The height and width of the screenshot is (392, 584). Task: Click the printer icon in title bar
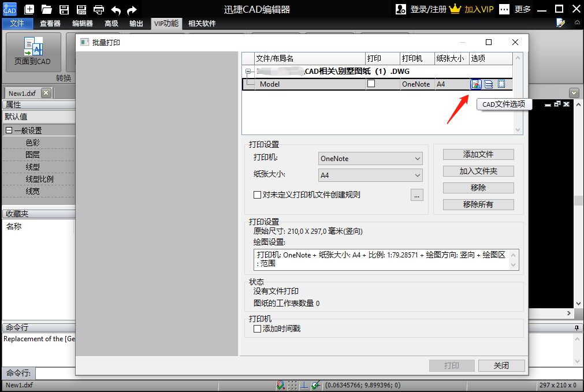[x=99, y=9]
